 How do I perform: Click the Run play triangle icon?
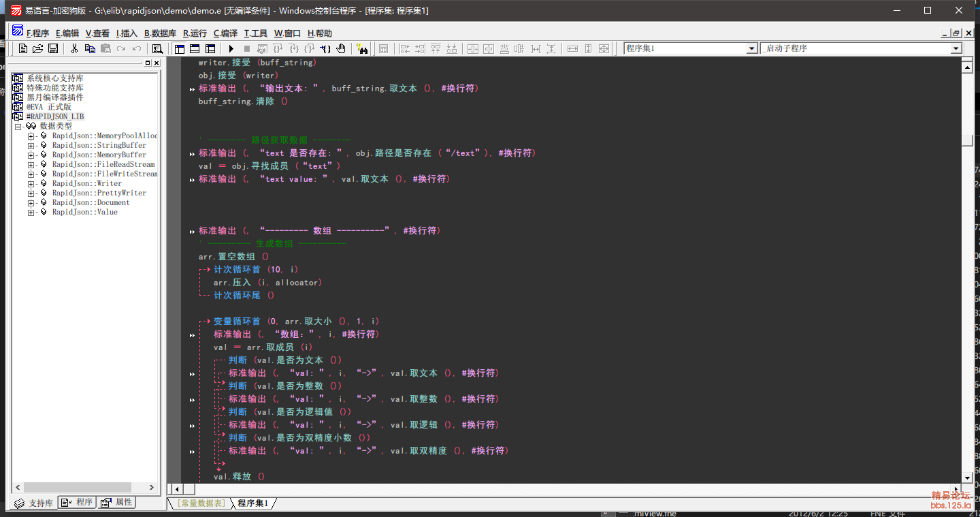click(x=231, y=48)
